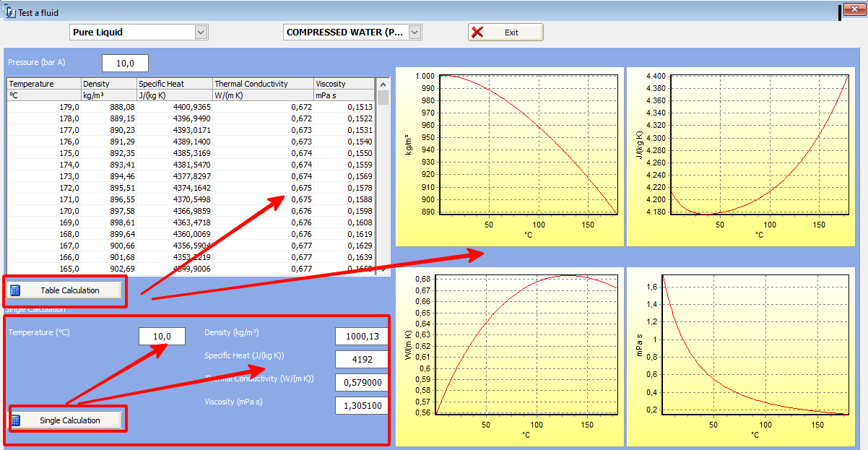The image size is (868, 450).
Task: Select the density cell 888,08
Action: pyautogui.click(x=108, y=107)
